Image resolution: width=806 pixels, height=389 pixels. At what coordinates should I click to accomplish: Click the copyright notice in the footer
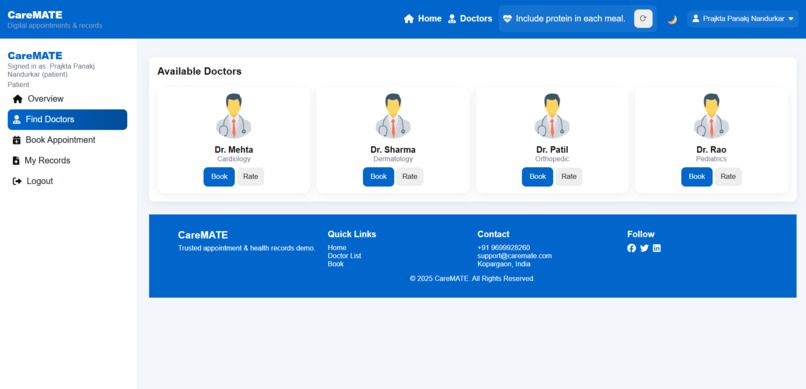pos(472,279)
